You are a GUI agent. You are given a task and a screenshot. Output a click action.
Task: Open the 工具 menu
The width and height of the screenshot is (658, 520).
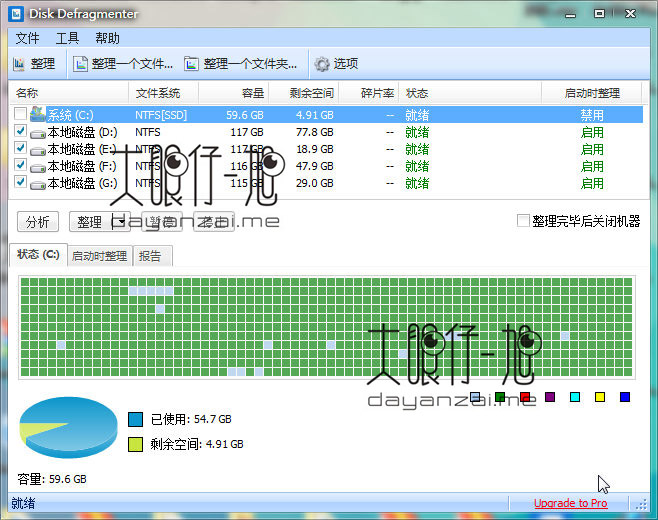67,38
